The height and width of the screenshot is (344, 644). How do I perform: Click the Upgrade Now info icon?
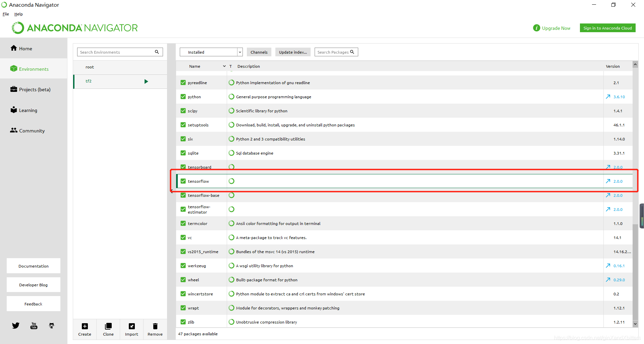click(x=537, y=28)
